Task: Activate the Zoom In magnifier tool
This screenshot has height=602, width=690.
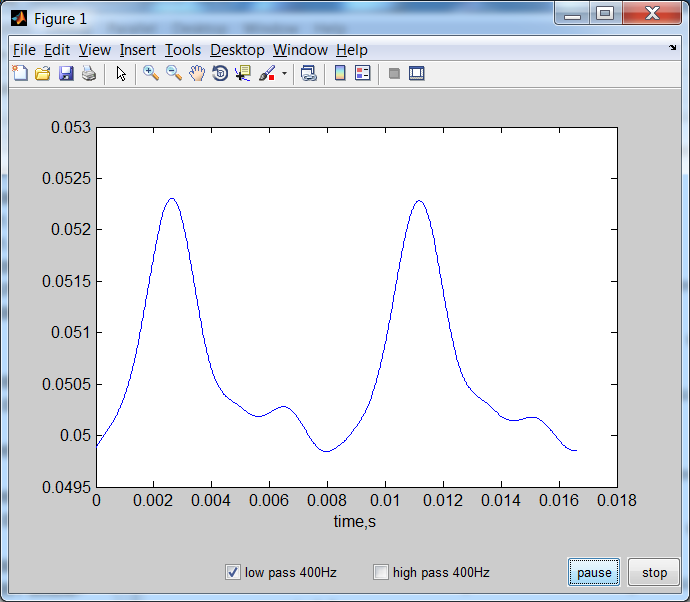Action: [151, 73]
